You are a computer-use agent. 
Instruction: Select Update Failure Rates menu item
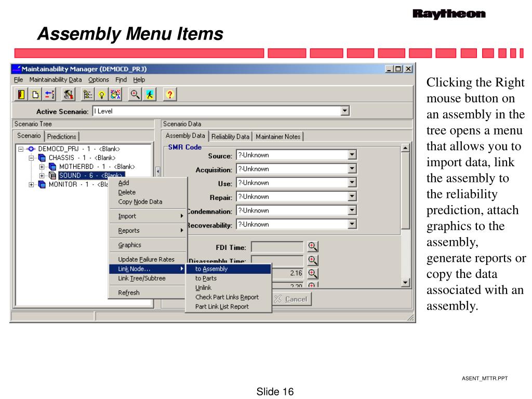coord(148,259)
